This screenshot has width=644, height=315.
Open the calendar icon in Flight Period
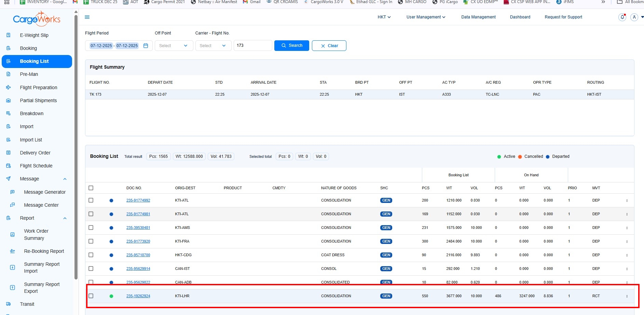click(x=146, y=46)
